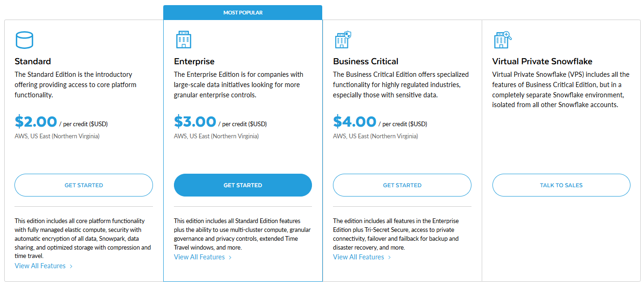
Task: Click AWS US East region text under Standard
Action: tap(57, 136)
